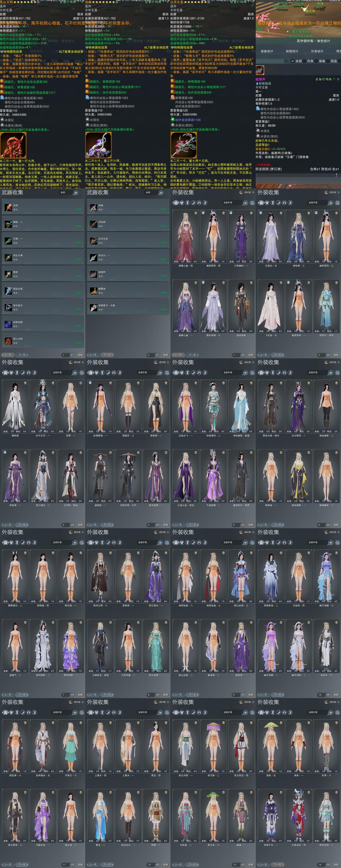Image resolution: width=341 pixels, height=868 pixels.
Task: Click the 栖霞曲 golden weapon icon
Action: 93,291
